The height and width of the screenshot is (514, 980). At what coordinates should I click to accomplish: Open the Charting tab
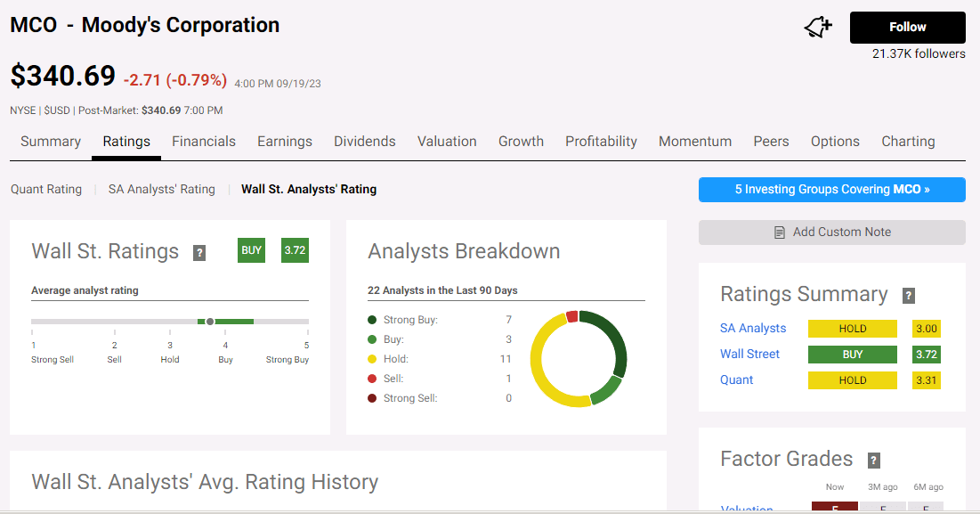pos(908,142)
